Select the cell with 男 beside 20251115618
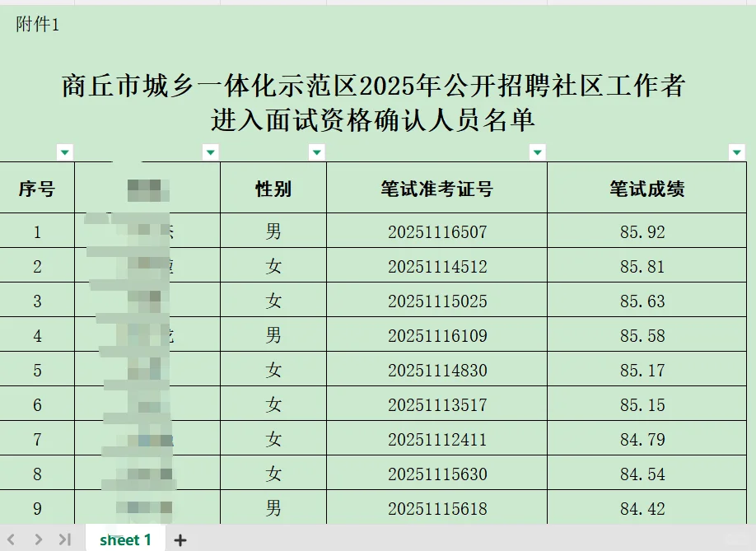Viewport: 756px width, 551px height. [273, 509]
